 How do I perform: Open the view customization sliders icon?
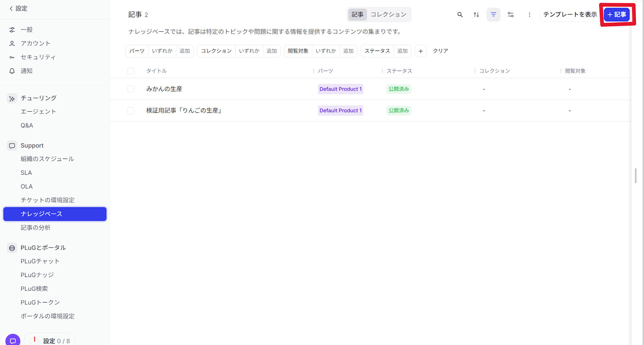coord(510,15)
